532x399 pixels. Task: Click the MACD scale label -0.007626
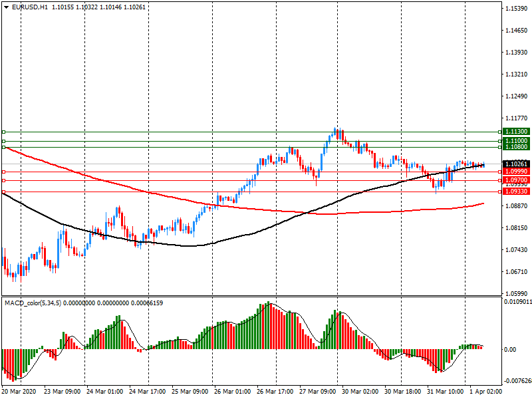pyautogui.click(x=517, y=380)
